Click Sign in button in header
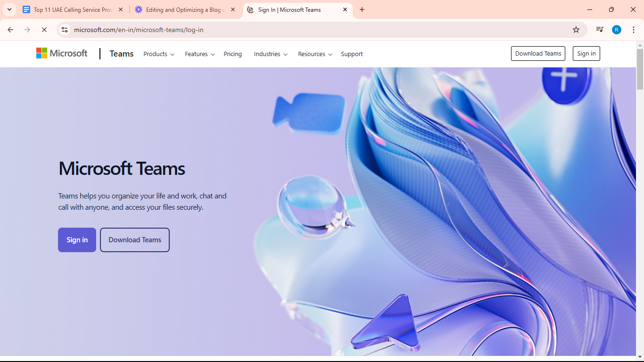The height and width of the screenshot is (362, 644). (586, 54)
